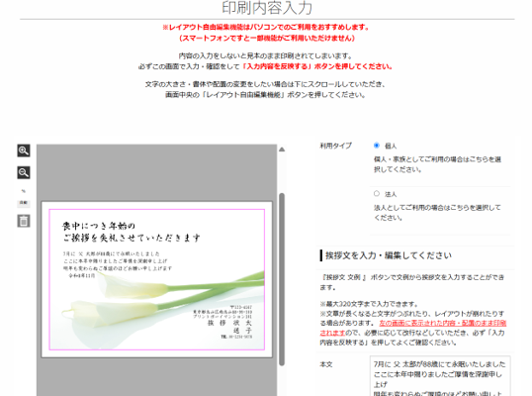This screenshot has width=532, height=396.
Task: Select the 個人 radio button
Action: 377,146
